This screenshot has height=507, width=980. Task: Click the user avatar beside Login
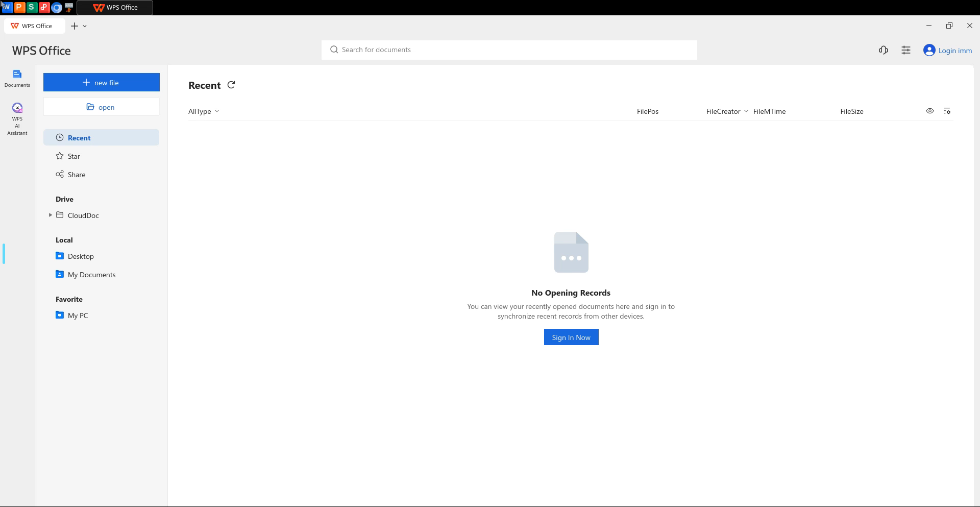tap(929, 50)
